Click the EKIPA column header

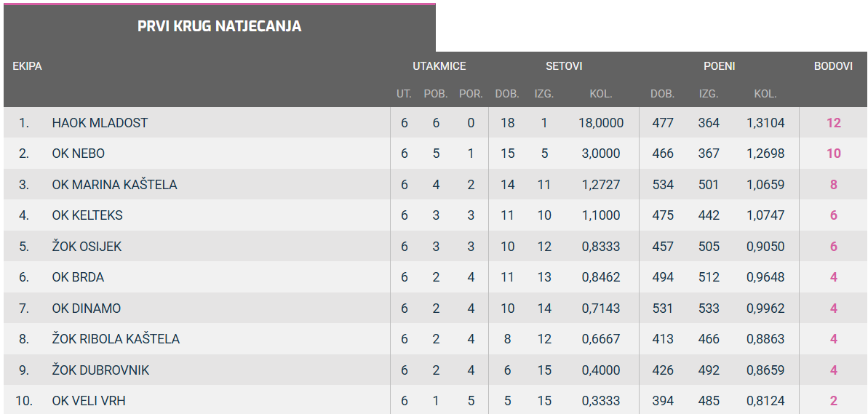27,66
